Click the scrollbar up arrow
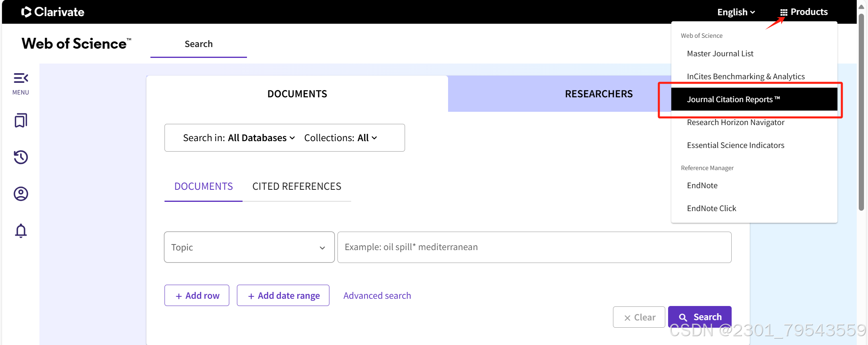Screen dimensions: 868x345 [x=861, y=6]
